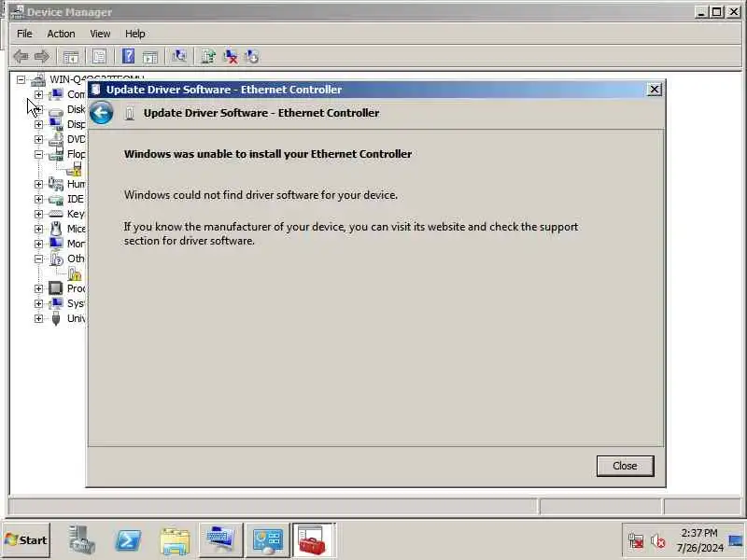747x560 pixels.
Task: Collapse the Floppy drive controllers node
Action: (x=38, y=154)
